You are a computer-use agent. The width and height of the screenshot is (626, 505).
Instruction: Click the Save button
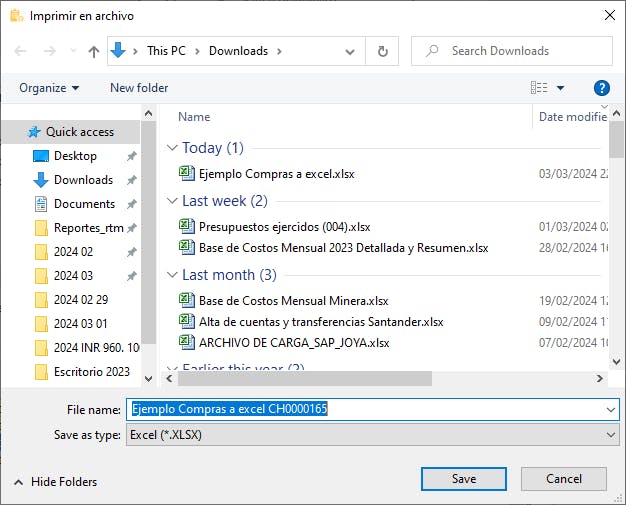464,479
